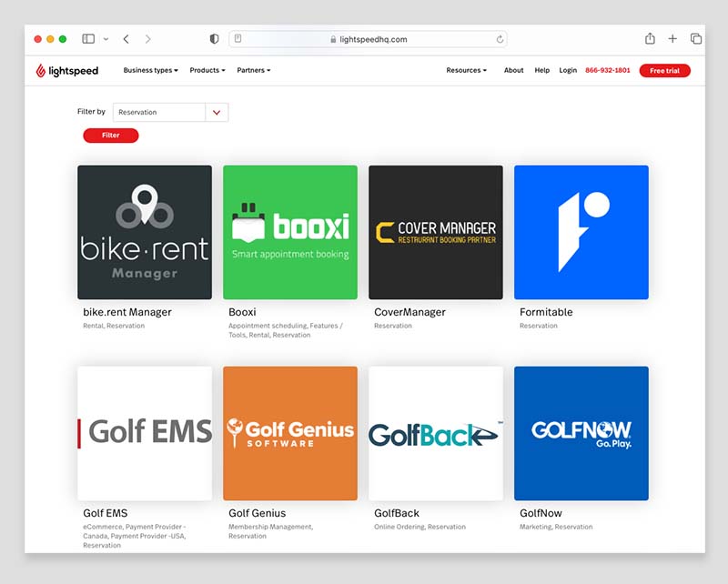Image resolution: width=728 pixels, height=584 pixels.
Task: Expand the Business types menu
Action: (150, 70)
